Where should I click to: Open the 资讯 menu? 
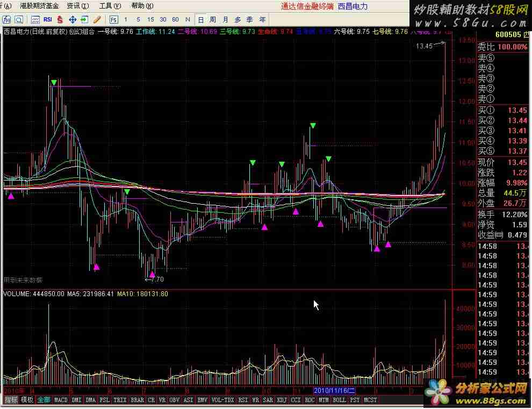coord(77,6)
